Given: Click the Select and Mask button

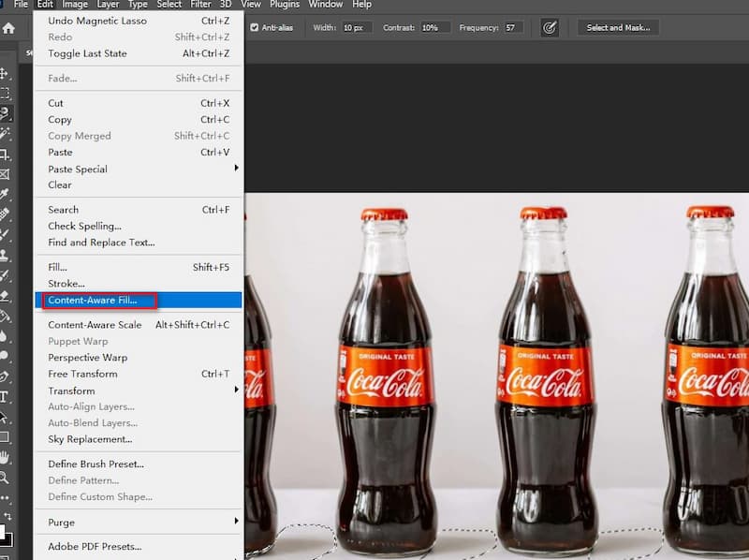Looking at the screenshot, I should coord(618,28).
